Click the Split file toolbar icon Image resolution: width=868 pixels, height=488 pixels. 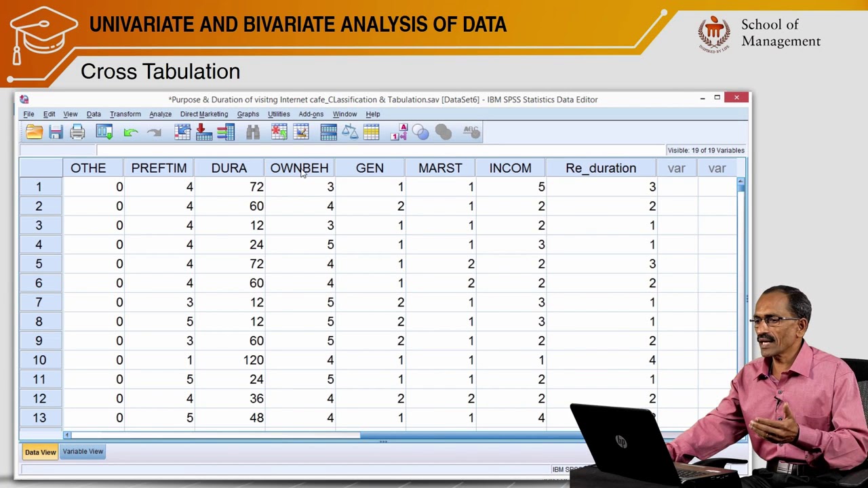point(329,132)
